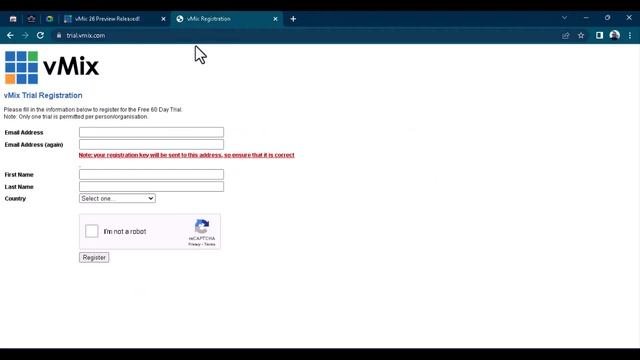The height and width of the screenshot is (360, 640).
Task: Open the tab search chevron
Action: [564, 18]
